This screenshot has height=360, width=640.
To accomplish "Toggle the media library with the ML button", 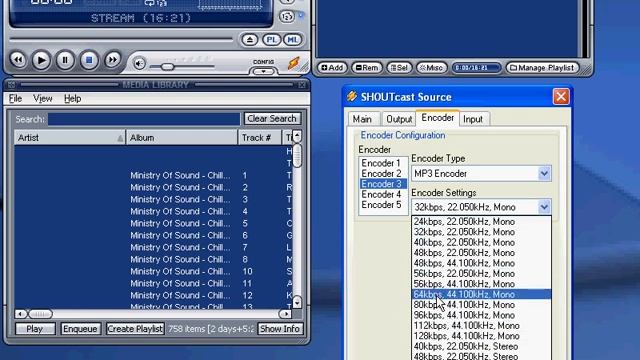I will click(292, 40).
